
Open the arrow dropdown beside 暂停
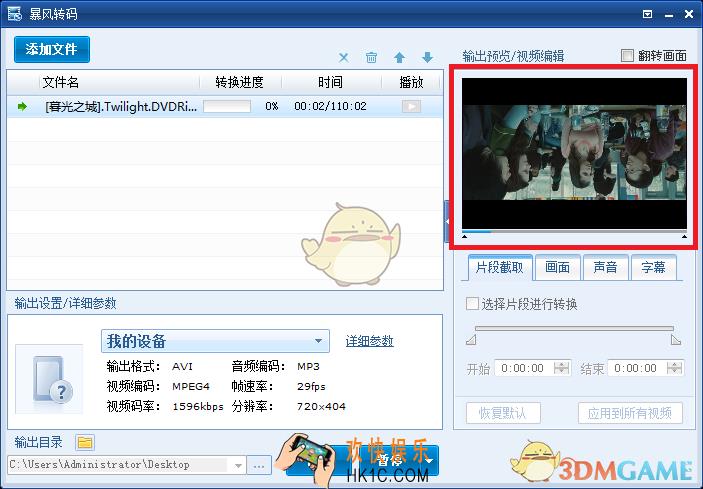pyautogui.click(x=429, y=460)
